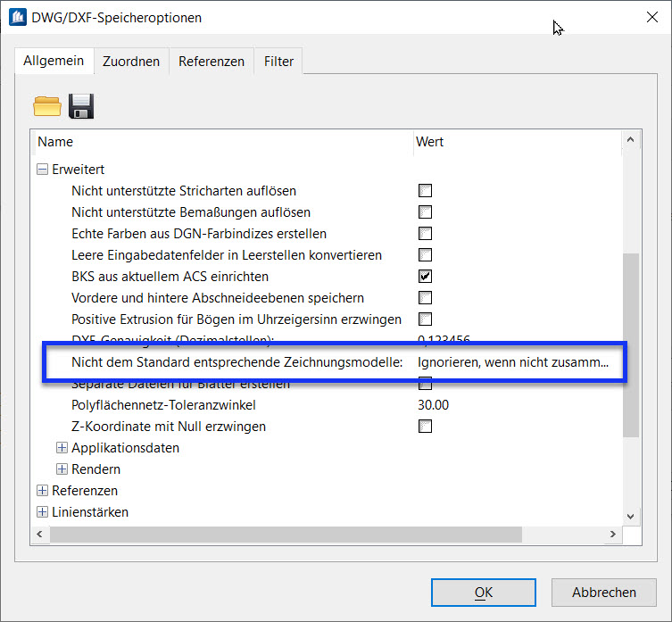This screenshot has height=622, width=672.
Task: Open the Nicht dem Standard entsprechende Zeichnungsmodelle dropdown
Action: [513, 362]
